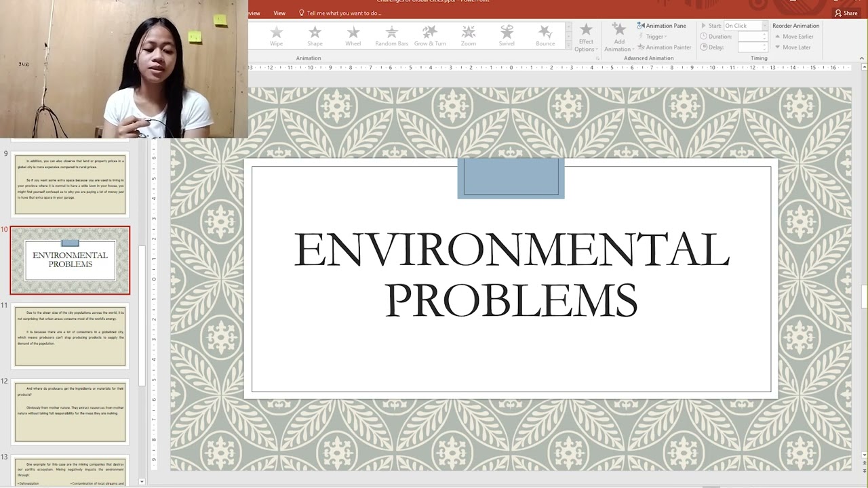Open the View ribbon tab

[x=279, y=13]
